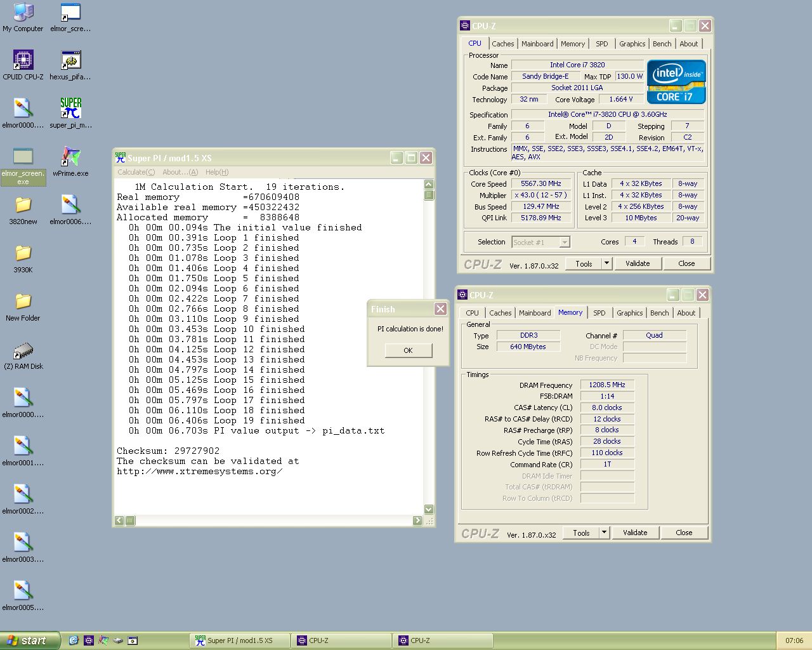Viewport: 812px width, 650px height.
Task: Open the SPD tab in the CPU-Z processor window
Action: pos(602,44)
